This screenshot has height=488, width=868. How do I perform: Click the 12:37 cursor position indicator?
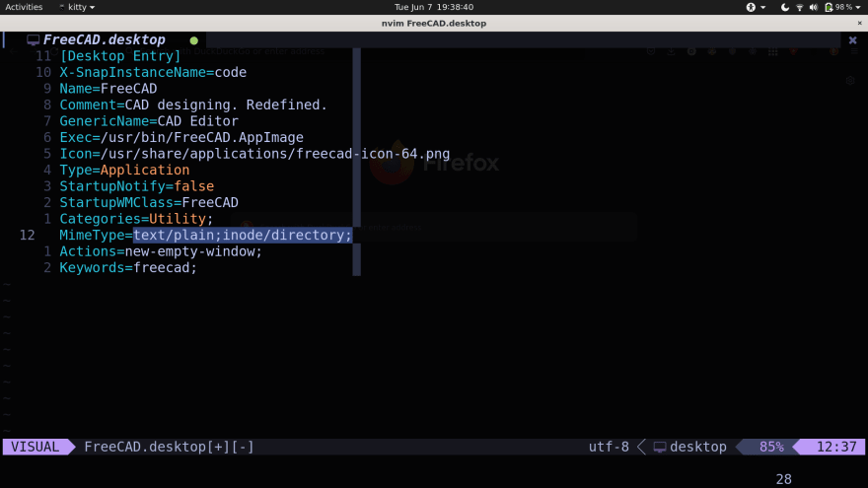click(836, 447)
